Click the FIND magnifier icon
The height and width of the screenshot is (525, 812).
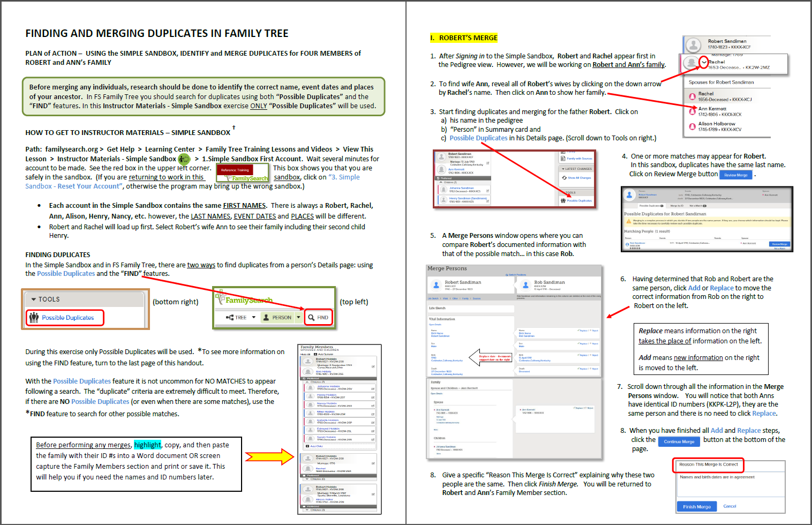[x=311, y=317]
